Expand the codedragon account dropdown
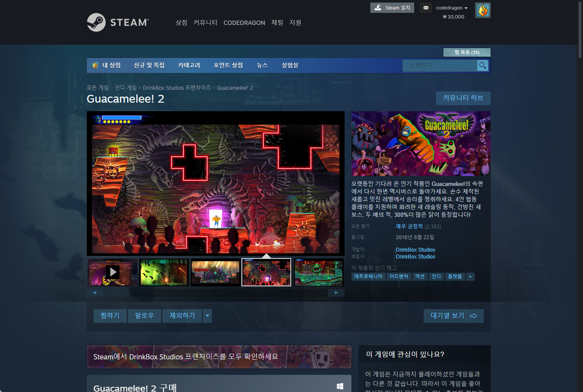The width and height of the screenshot is (583, 392). [452, 8]
